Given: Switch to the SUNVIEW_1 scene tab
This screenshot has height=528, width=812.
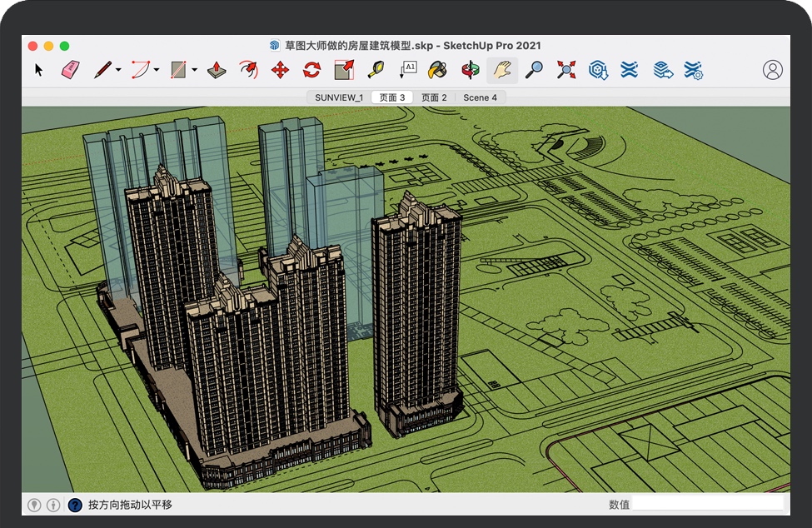Looking at the screenshot, I should point(338,97).
